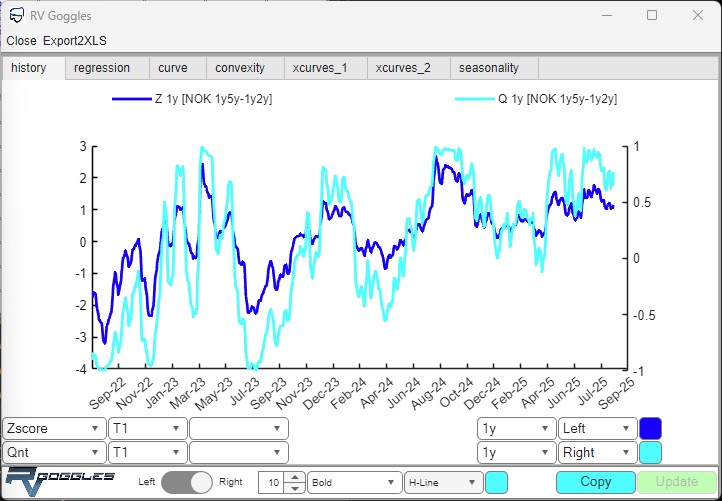Expand the first row T1 dropdown
This screenshot has height=501, width=722.
[x=147, y=428]
